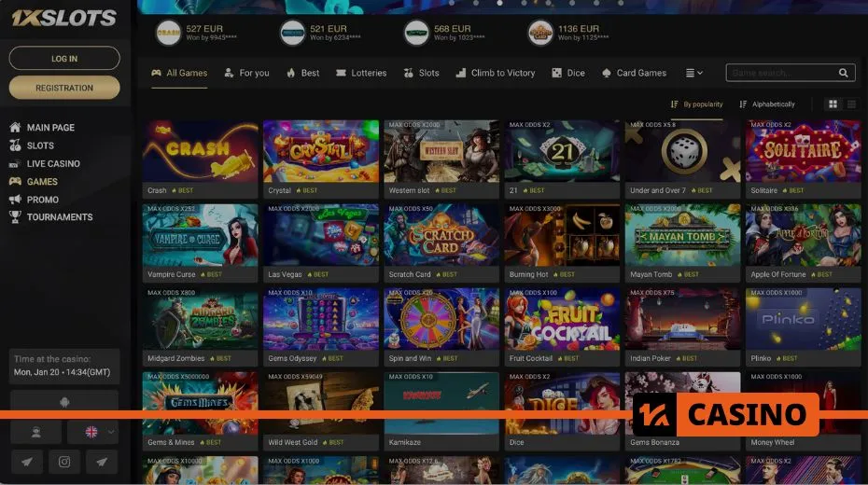Switch to grid view layout
868x485 pixels.
(833, 104)
